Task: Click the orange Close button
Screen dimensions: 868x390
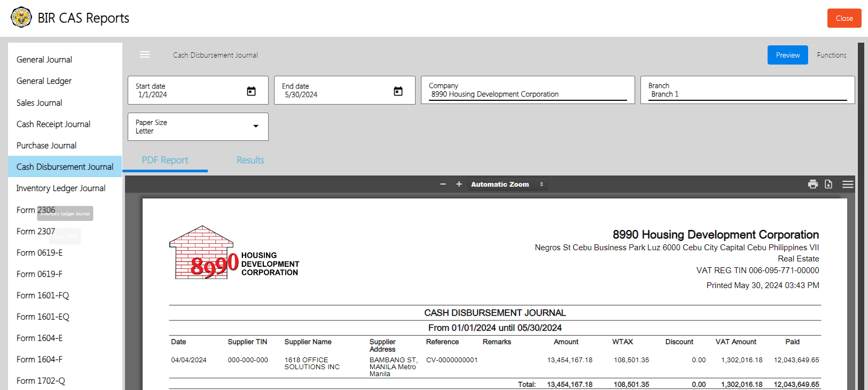Action: [844, 18]
